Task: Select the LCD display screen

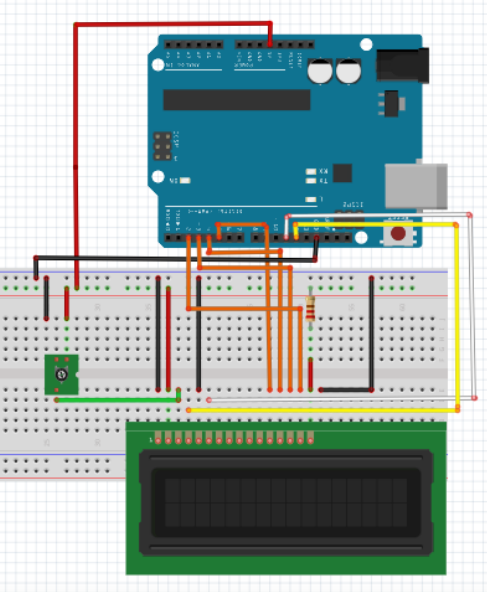Action: 286,502
